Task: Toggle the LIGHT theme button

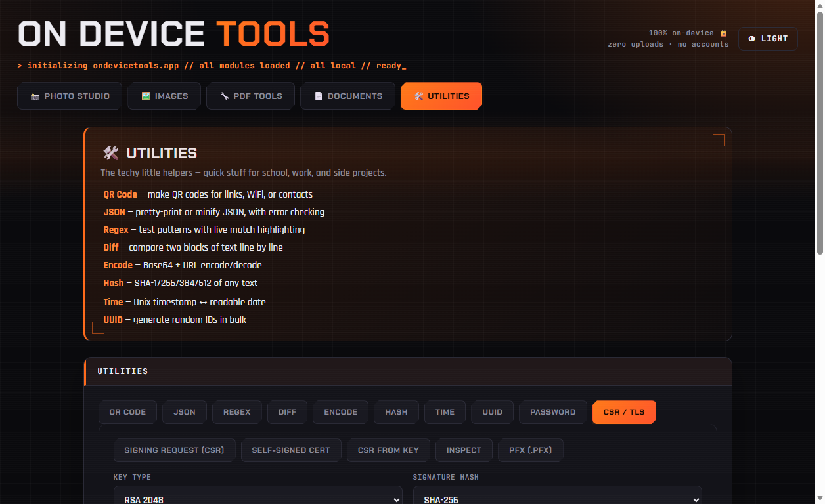Action: pos(768,39)
